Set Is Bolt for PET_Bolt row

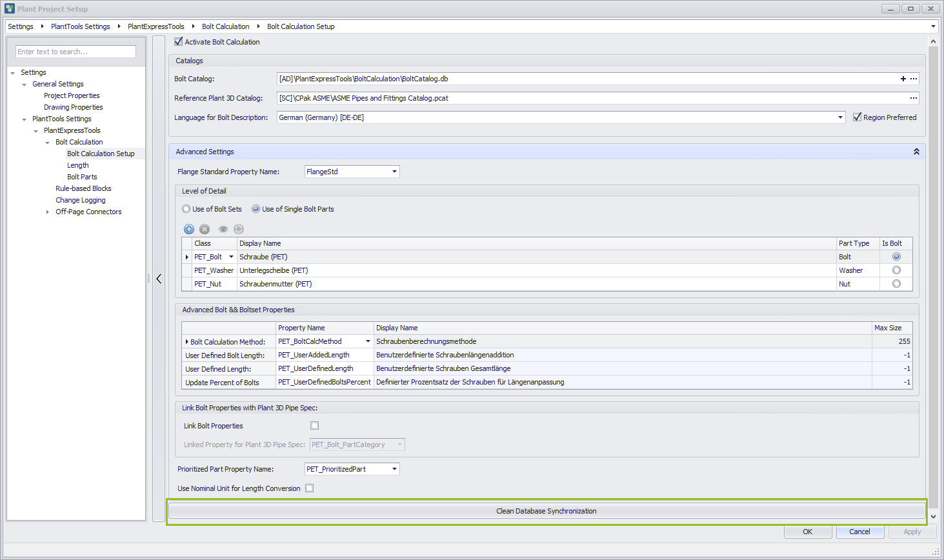(x=896, y=257)
